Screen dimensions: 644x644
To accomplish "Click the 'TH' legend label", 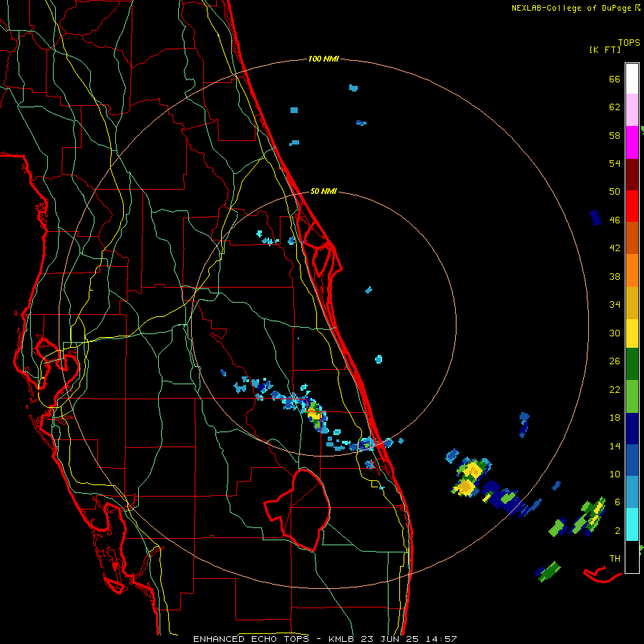I will pos(615,559).
